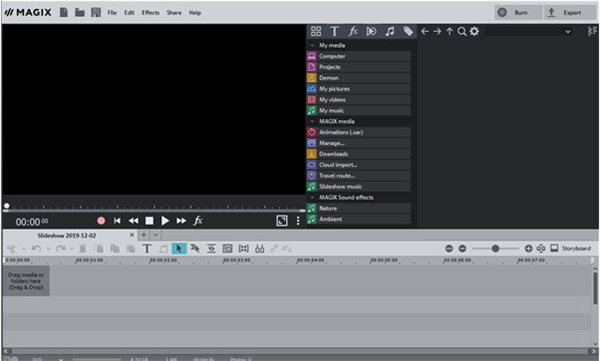
Task: Click the range markers bracket icon
Action: pyautogui.click(x=243, y=249)
